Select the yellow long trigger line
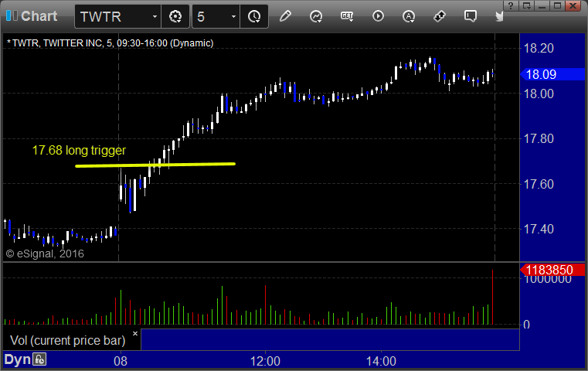The width and height of the screenshot is (588, 371). point(155,165)
